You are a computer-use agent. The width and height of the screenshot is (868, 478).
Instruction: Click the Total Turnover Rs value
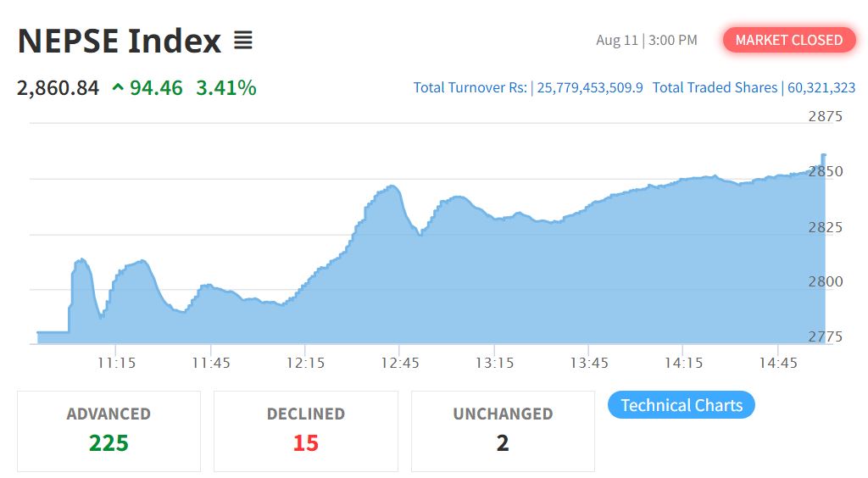click(590, 87)
